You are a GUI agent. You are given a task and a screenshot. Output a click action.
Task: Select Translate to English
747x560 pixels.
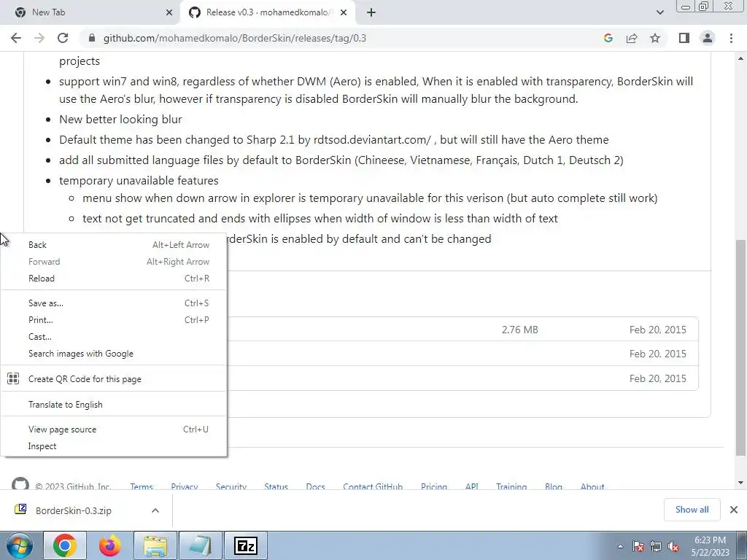coord(113,404)
